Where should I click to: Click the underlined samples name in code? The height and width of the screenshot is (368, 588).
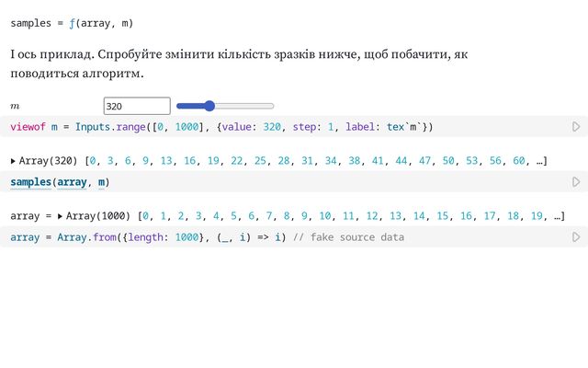(30, 182)
